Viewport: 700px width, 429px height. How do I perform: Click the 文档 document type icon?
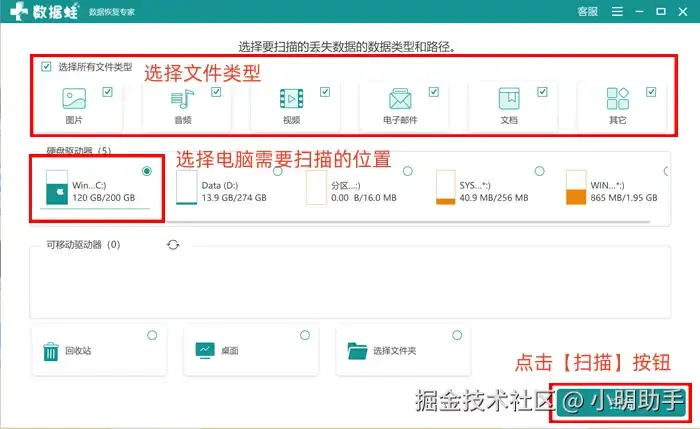509,99
